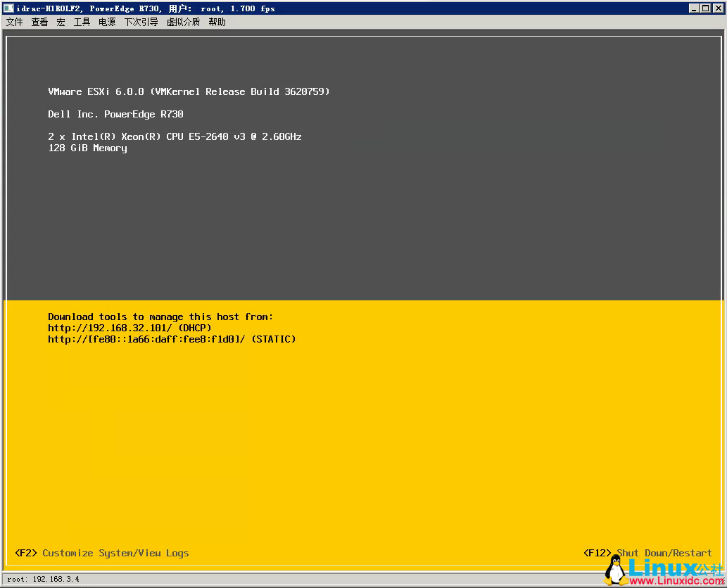This screenshot has height=588, width=727.
Task: Click the iDRAC console title bar icon
Action: (x=8, y=8)
